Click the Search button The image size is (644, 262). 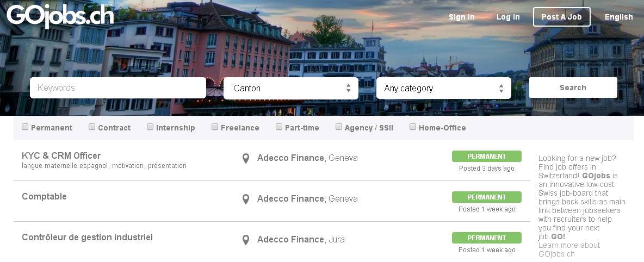coord(573,88)
